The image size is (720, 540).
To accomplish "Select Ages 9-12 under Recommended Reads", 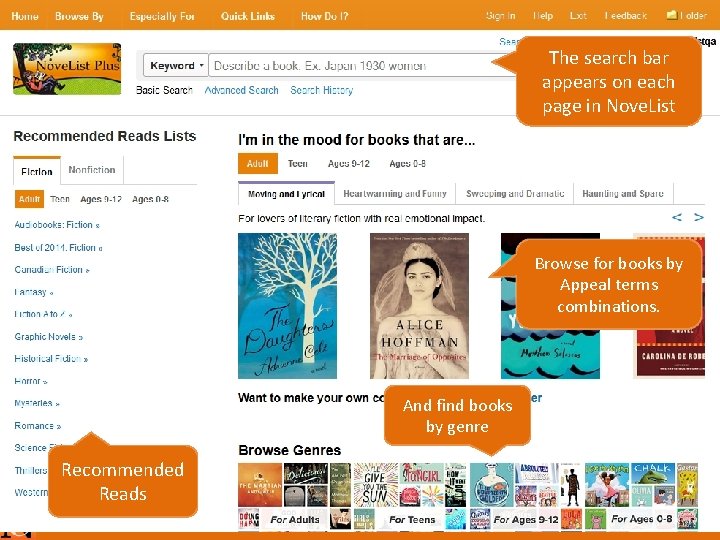I will point(101,199).
